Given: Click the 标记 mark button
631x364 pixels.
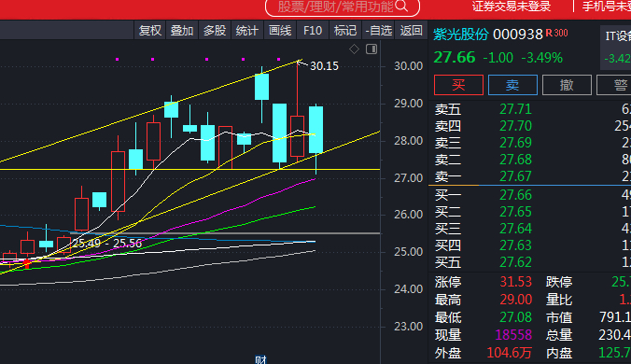Looking at the screenshot, I should click(345, 31).
